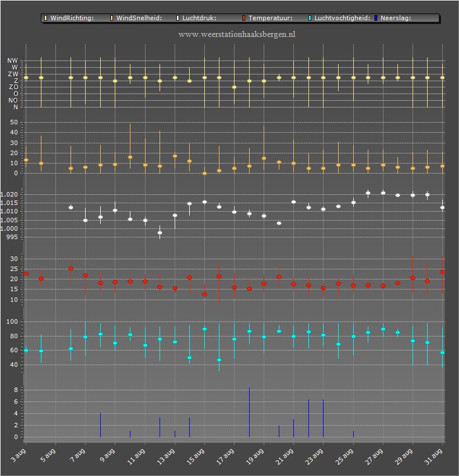
Task: Click the 7 aug date label
Action: click(78, 455)
